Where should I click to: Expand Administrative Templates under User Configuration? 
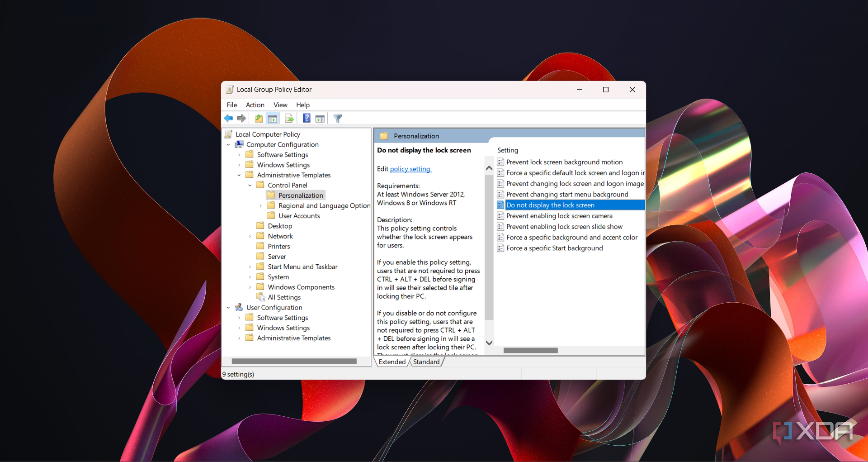239,338
